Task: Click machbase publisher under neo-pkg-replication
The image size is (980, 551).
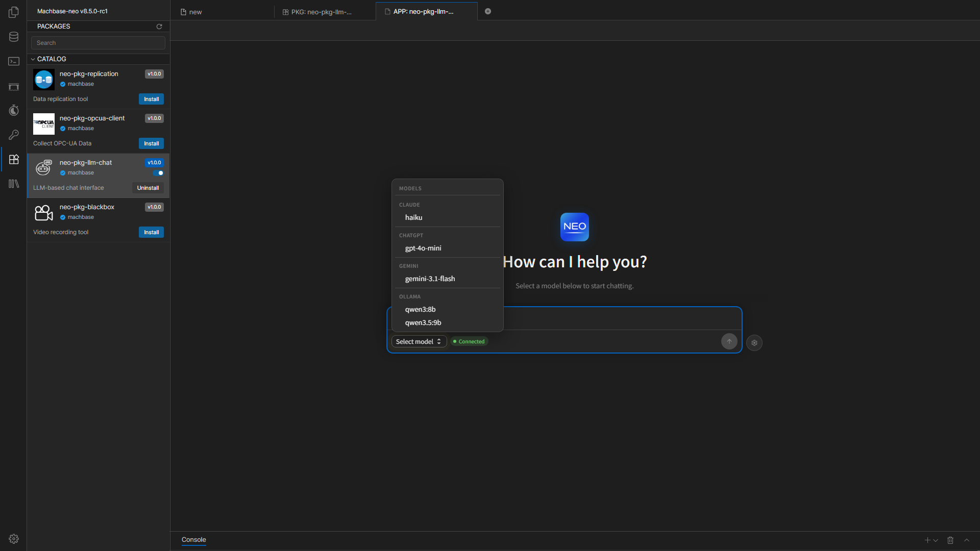Action: [x=81, y=84]
